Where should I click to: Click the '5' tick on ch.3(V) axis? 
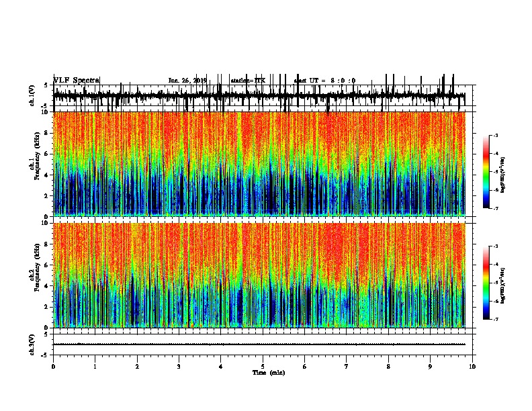(x=46, y=334)
